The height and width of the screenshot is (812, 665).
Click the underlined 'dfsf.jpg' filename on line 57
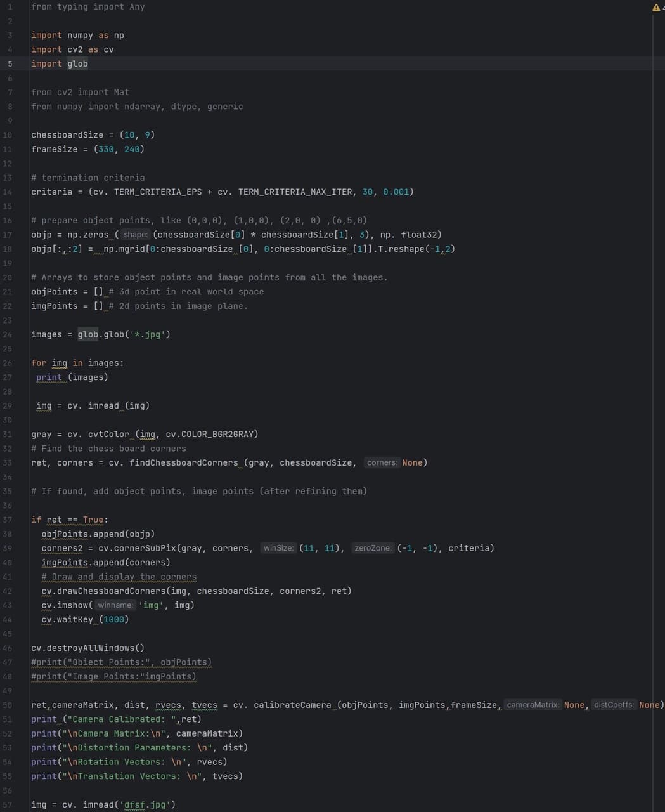[x=146, y=804]
